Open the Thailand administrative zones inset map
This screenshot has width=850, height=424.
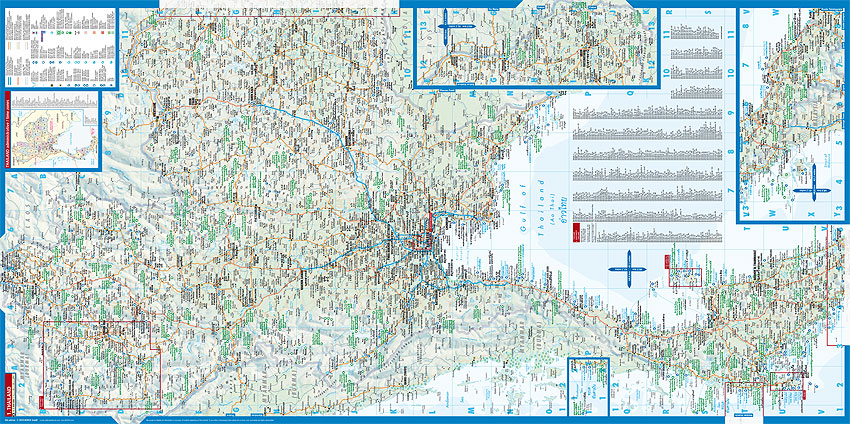pos(52,130)
